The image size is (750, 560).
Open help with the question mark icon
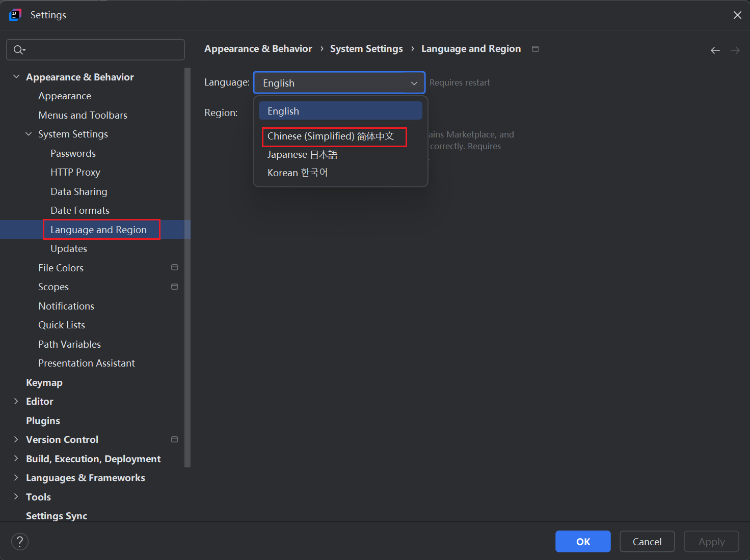pos(20,542)
